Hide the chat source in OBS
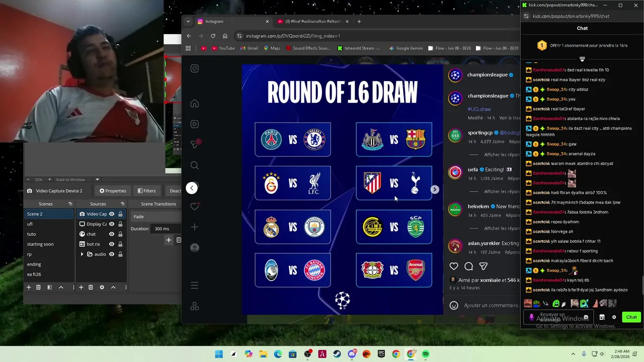 click(x=112, y=234)
